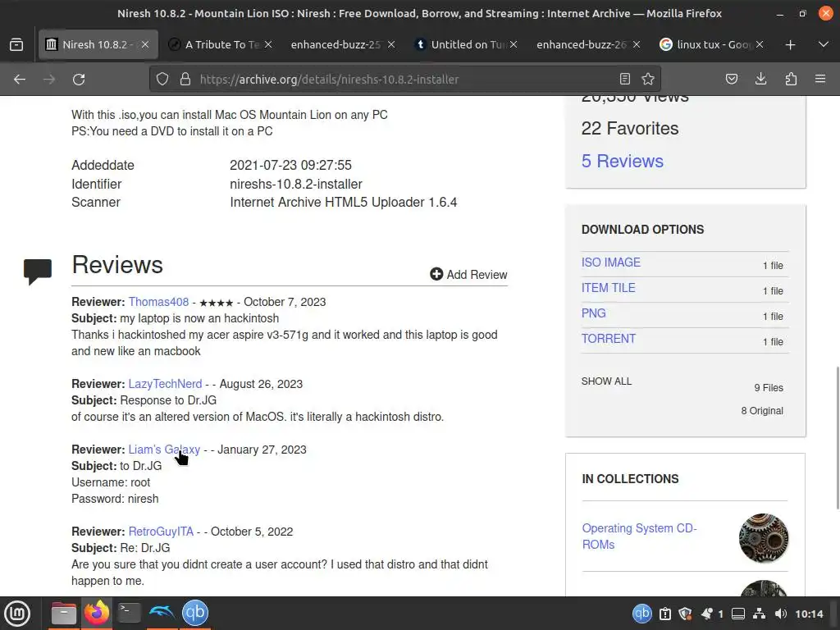The width and height of the screenshot is (840, 630).
Task: Open the 5 Reviews link
Action: (x=623, y=162)
